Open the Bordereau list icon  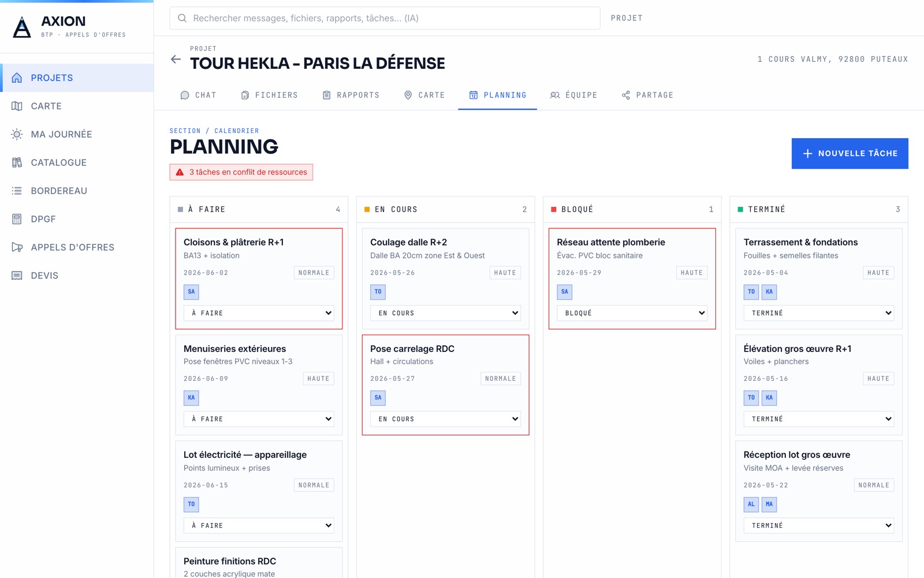tap(17, 191)
